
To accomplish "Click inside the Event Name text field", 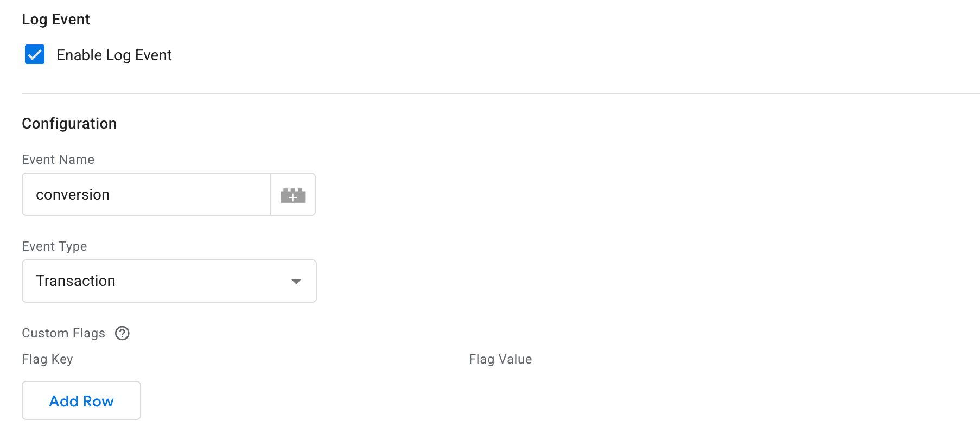I will pos(145,194).
